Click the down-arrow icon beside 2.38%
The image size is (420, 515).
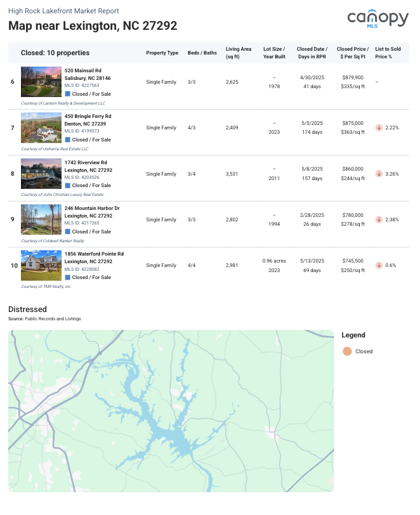coord(379,219)
